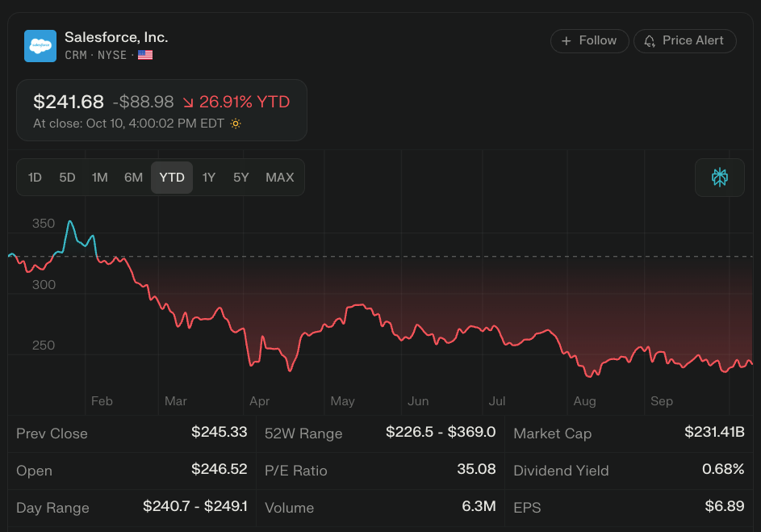Click the $241.68 current price
Viewport: 761px width, 532px height.
point(69,103)
